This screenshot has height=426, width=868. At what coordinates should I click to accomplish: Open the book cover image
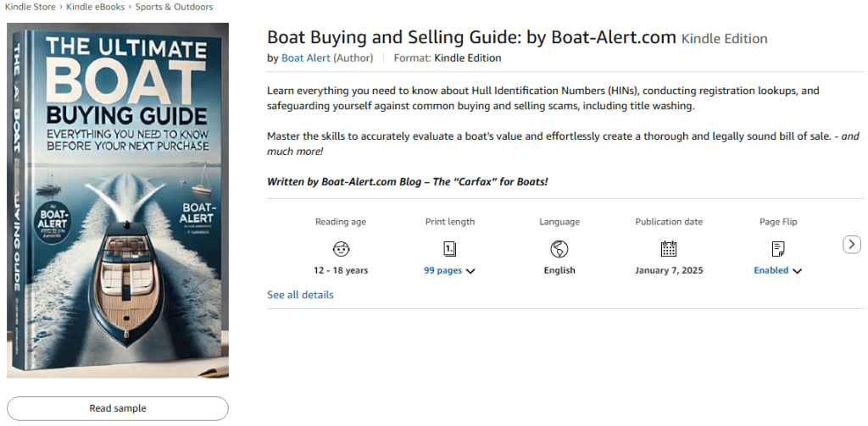(x=118, y=200)
